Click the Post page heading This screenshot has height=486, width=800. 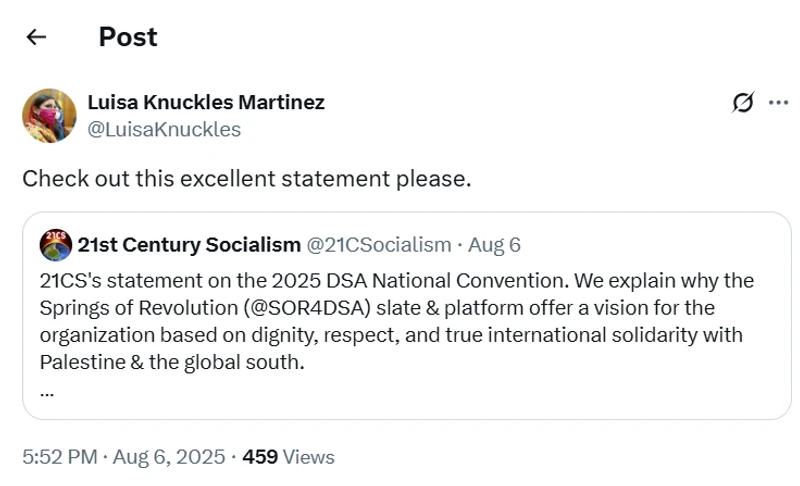click(127, 38)
